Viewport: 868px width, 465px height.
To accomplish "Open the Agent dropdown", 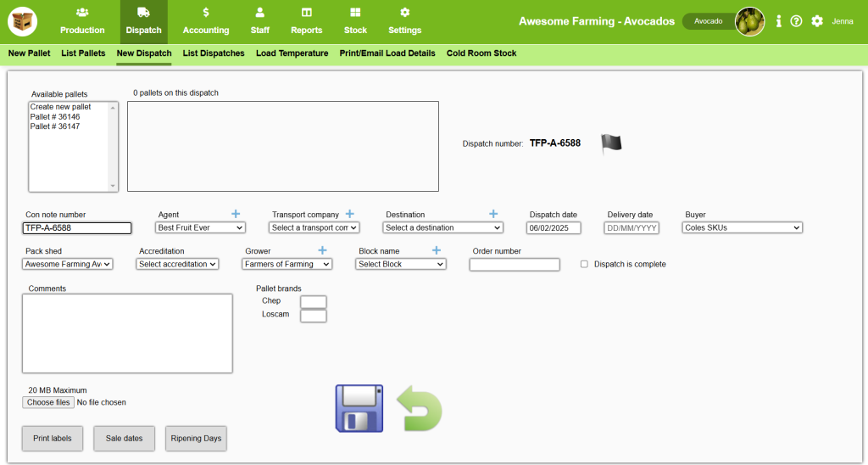I will (x=200, y=227).
